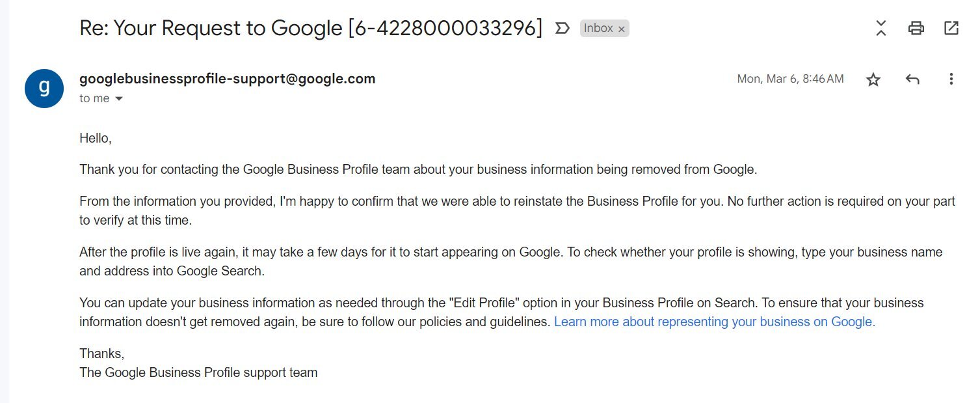
Task: Open 'Learn more about representing your business' link
Action: point(715,322)
